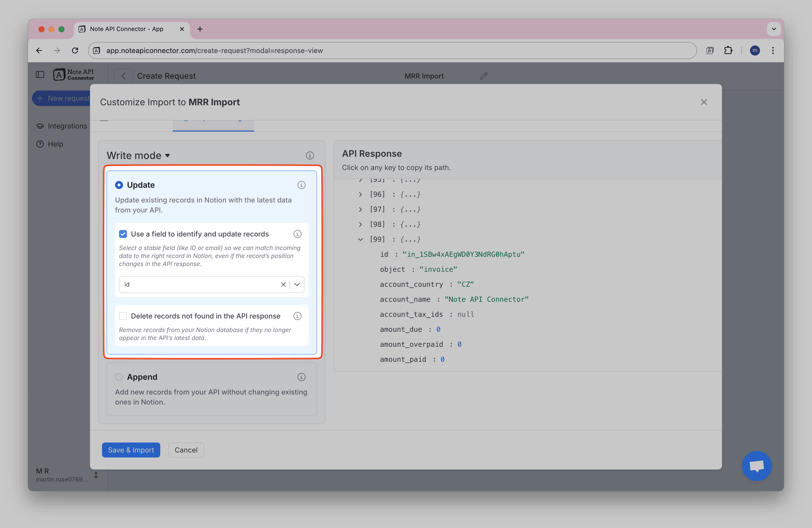Toggle the sidebar panel icon

(40, 74)
